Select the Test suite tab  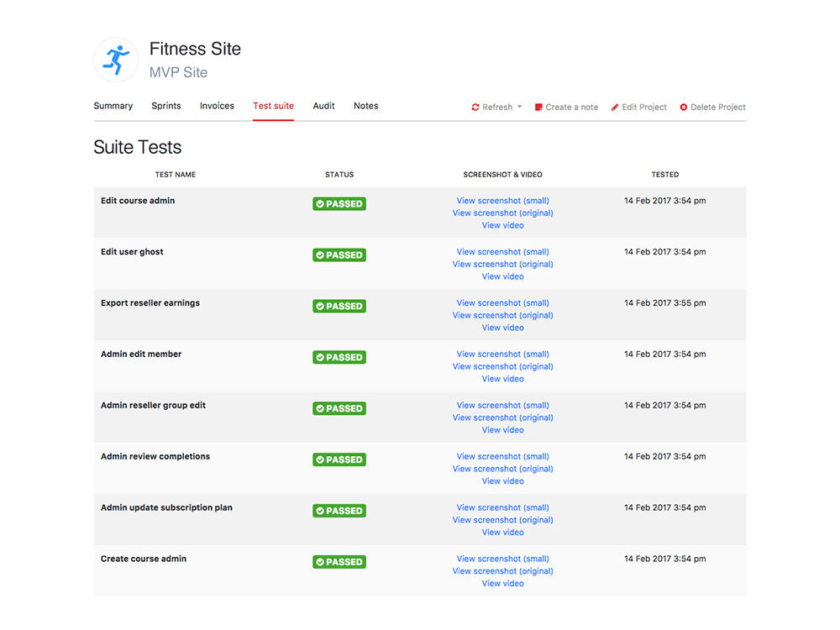click(273, 106)
